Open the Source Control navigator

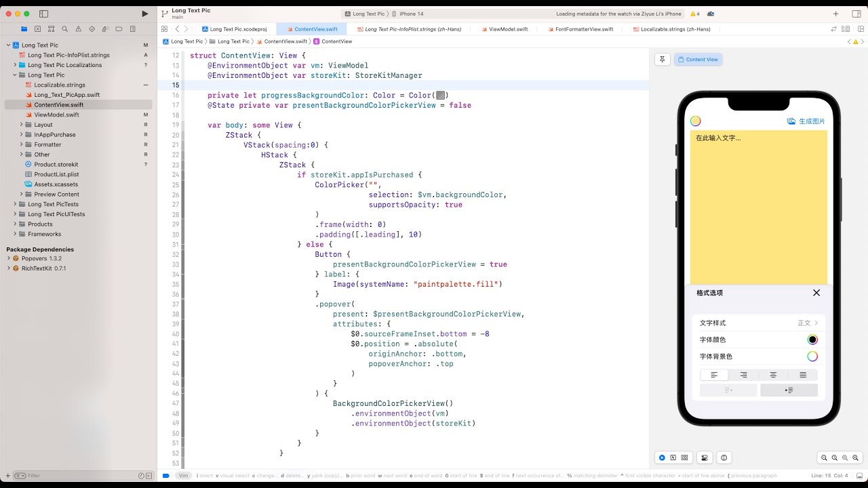37,29
